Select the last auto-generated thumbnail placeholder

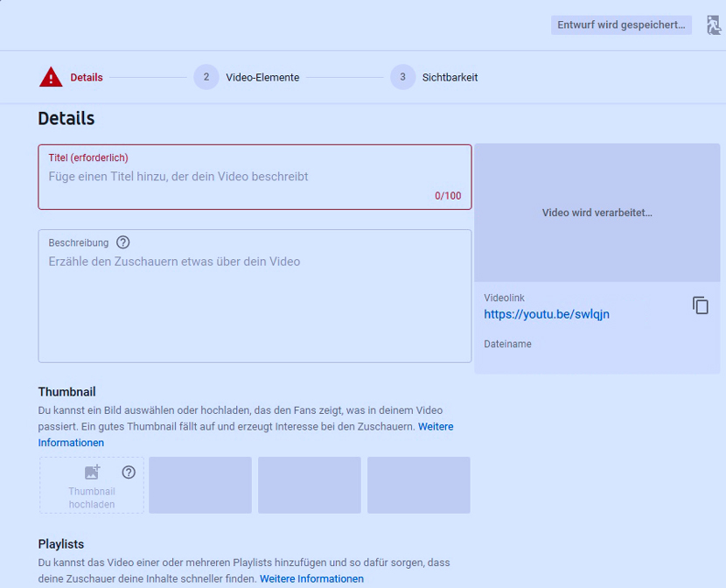tap(418, 485)
